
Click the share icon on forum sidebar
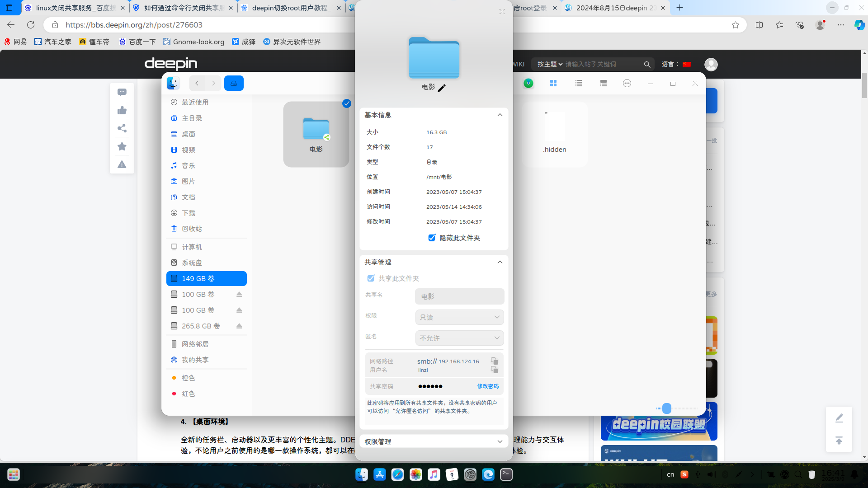[122, 128]
